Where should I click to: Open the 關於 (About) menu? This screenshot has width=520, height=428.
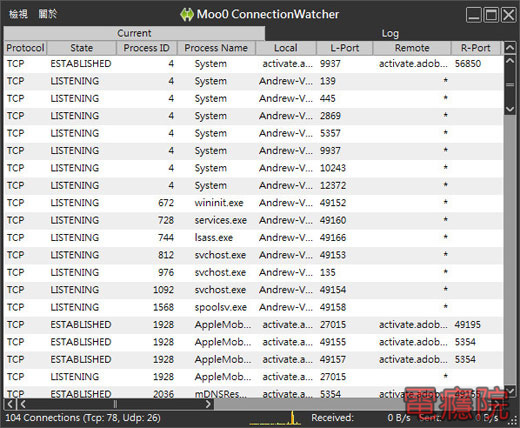(x=48, y=14)
